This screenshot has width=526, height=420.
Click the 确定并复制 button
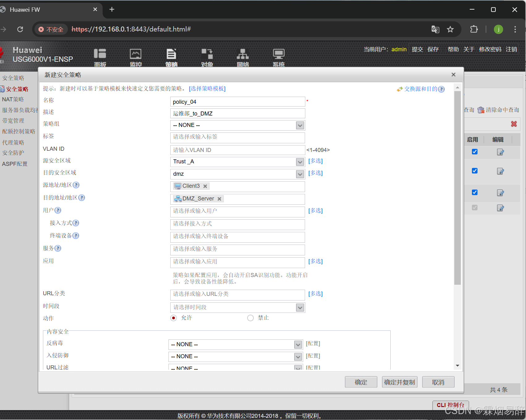point(400,382)
